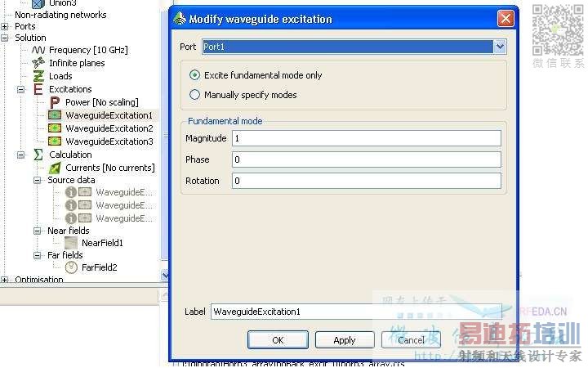Viewport: 588px width, 368px height.
Task: Click the Rotation input field
Action: pos(367,181)
